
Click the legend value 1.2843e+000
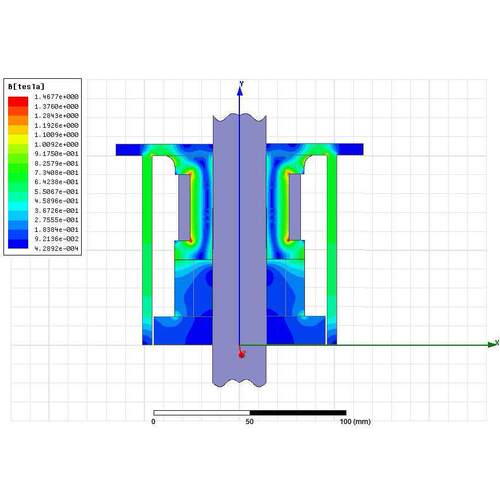point(57,116)
